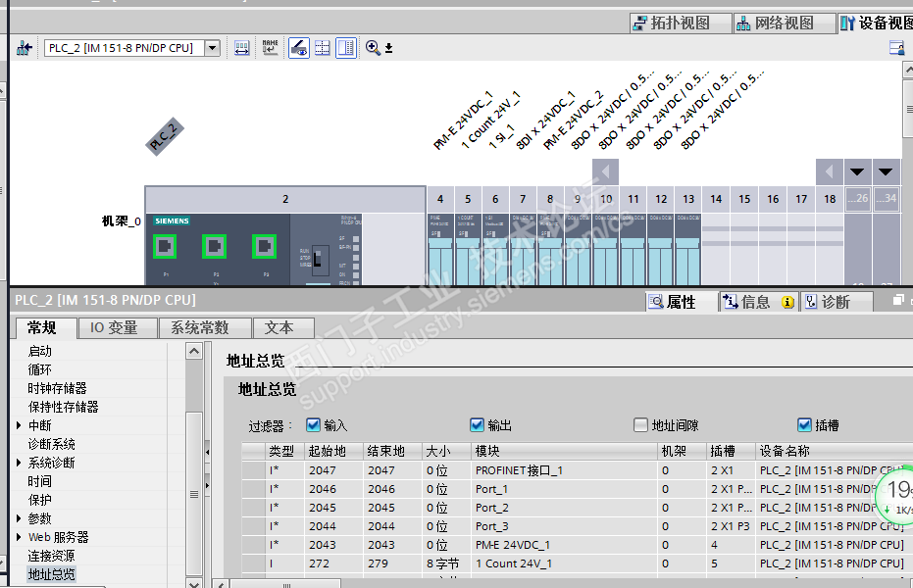Screen dimensions: 913x588
Task: Switch to the 设备视图 device view tab
Action: click(x=877, y=24)
